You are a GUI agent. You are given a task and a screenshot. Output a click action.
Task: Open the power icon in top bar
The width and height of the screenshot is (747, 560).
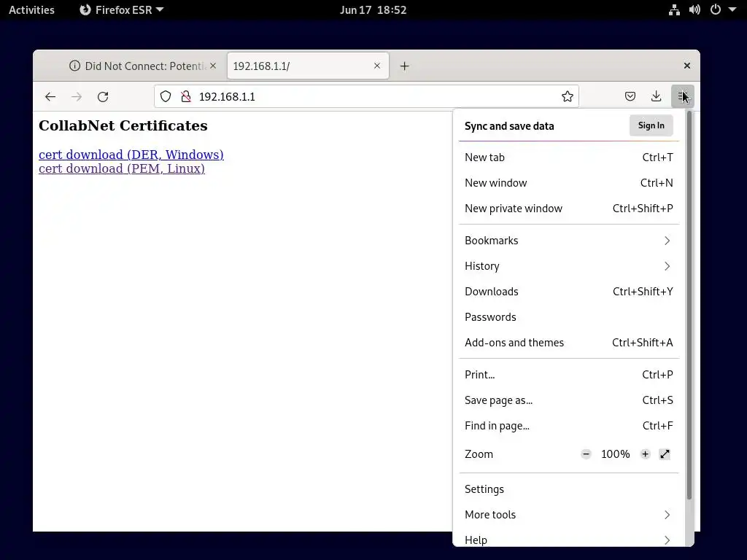pos(716,9)
